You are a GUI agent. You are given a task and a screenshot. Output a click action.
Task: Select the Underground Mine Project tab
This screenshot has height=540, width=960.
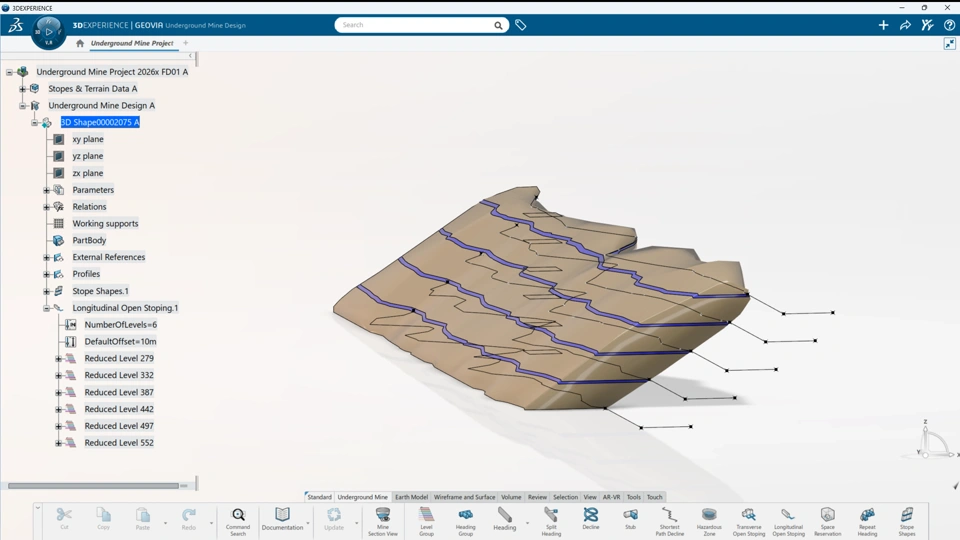132,43
